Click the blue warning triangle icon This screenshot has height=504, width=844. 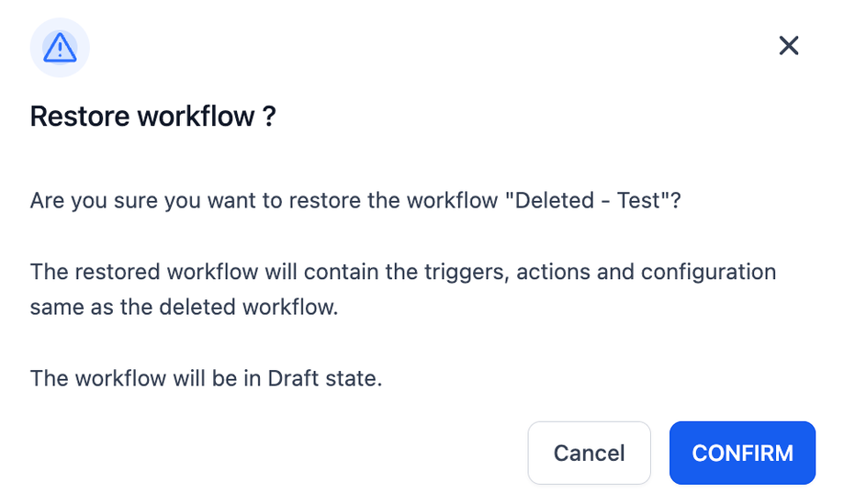click(x=60, y=48)
